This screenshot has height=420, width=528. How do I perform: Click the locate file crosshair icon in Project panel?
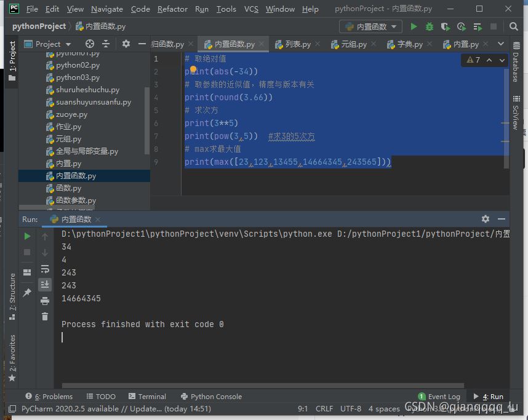click(x=90, y=44)
